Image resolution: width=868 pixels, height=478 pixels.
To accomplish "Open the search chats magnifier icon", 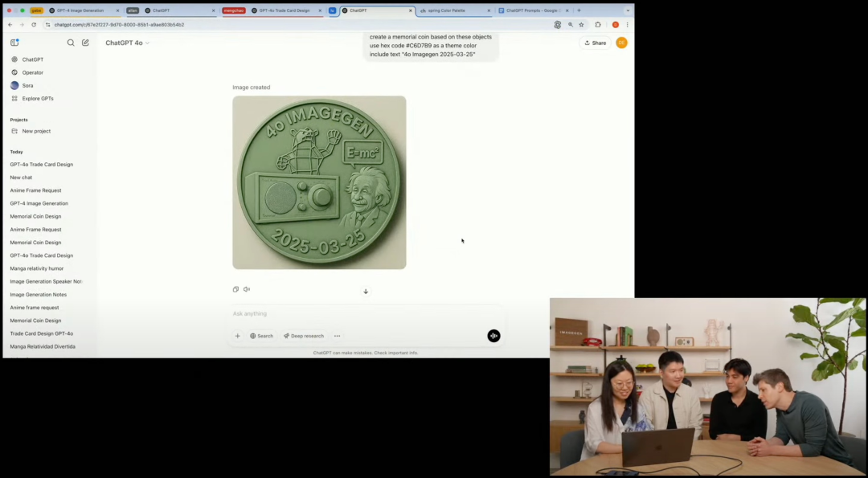I will coord(71,43).
